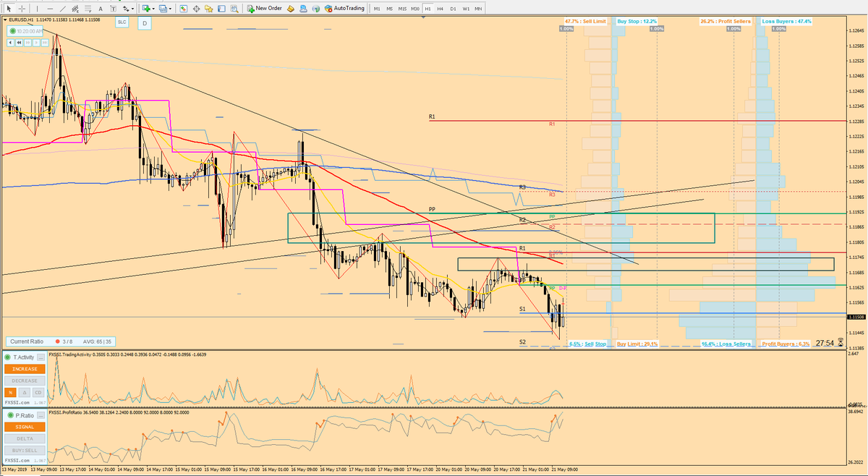
Task: Select the text label tool
Action: tap(114, 9)
